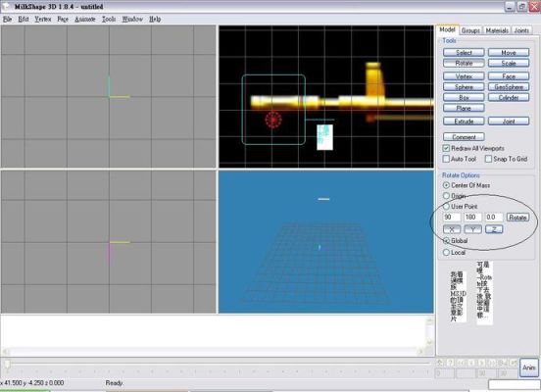Click the blue 3D perspective viewport
This screenshot has width=541, height=392.
[x=326, y=241]
